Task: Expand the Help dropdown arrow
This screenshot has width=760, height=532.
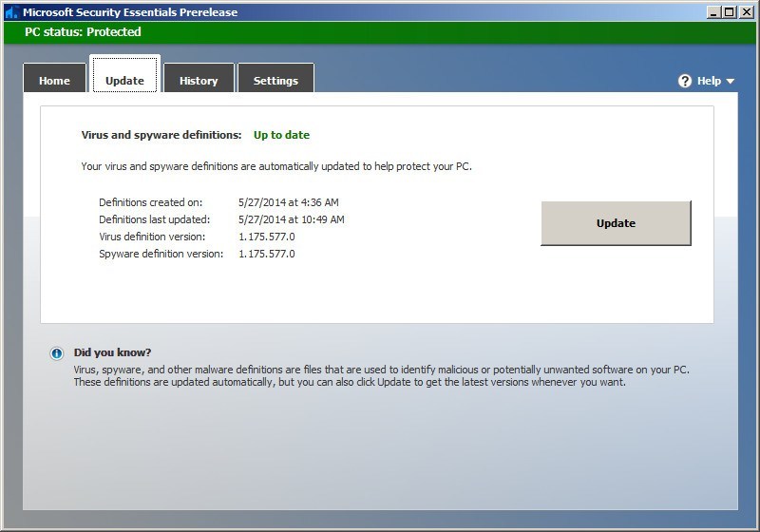Action: (x=731, y=82)
